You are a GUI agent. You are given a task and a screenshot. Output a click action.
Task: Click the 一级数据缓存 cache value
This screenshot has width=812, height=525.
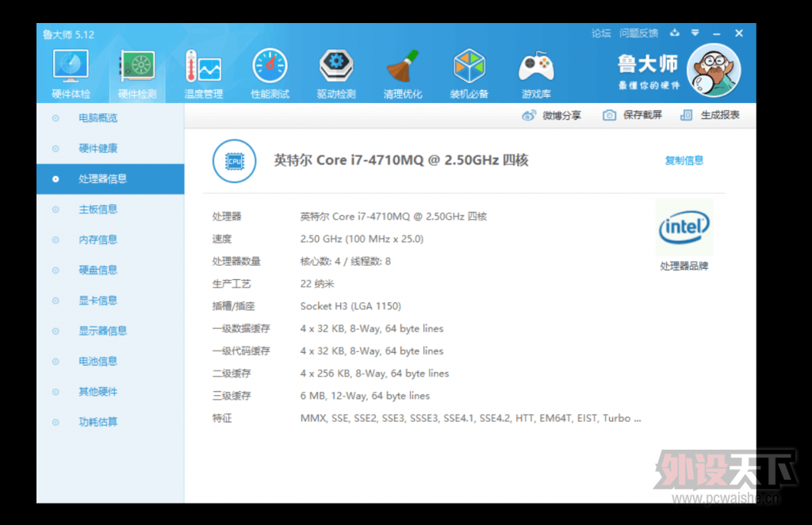372,329
